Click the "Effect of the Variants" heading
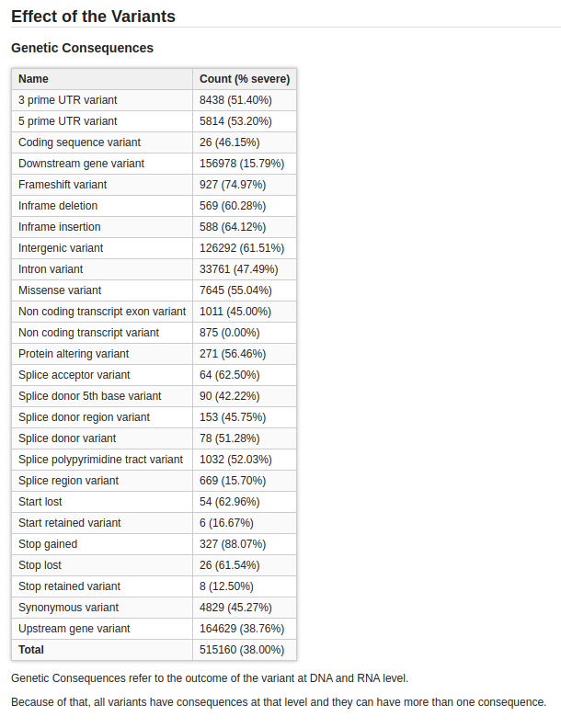561x728 pixels. [93, 16]
